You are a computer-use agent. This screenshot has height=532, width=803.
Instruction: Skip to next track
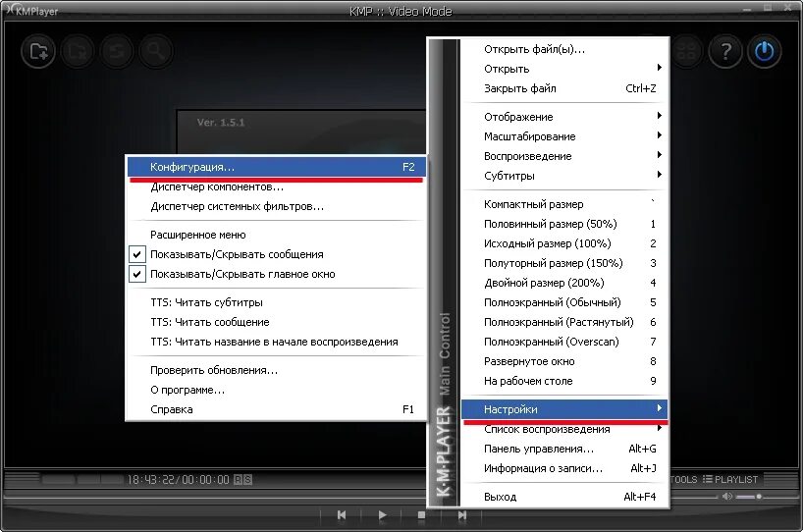[462, 514]
